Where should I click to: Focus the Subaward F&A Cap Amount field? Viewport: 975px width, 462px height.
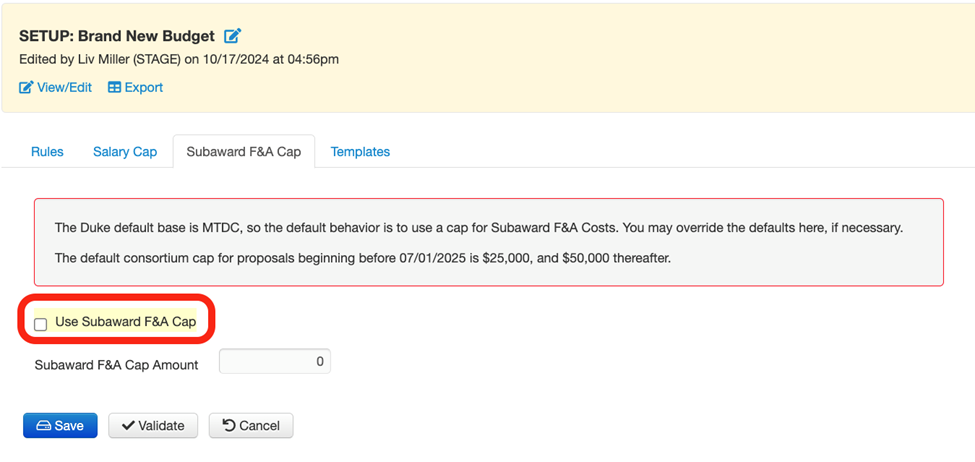pyautogui.click(x=274, y=362)
